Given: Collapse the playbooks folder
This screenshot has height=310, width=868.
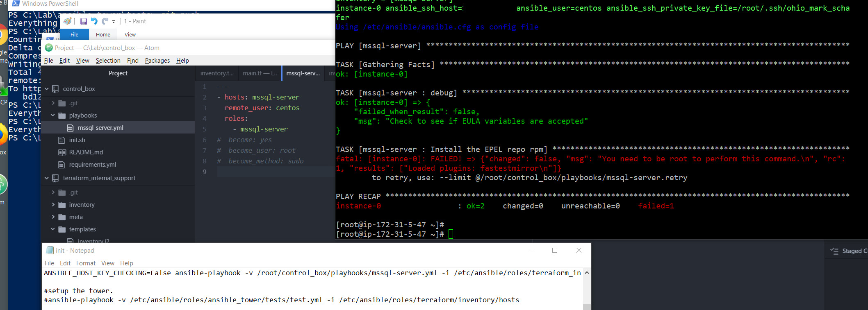Looking at the screenshot, I should coord(53,115).
